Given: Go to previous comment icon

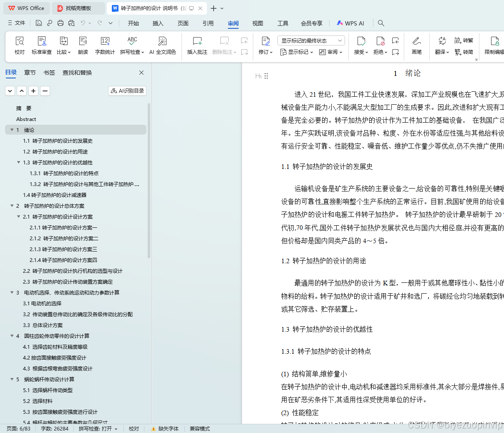Looking at the screenshot, I should (x=244, y=40).
